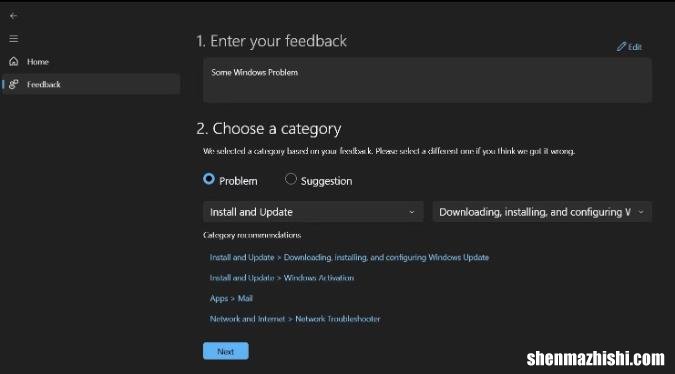Select the Problem radio button
This screenshot has width=675, height=374.
pos(209,179)
